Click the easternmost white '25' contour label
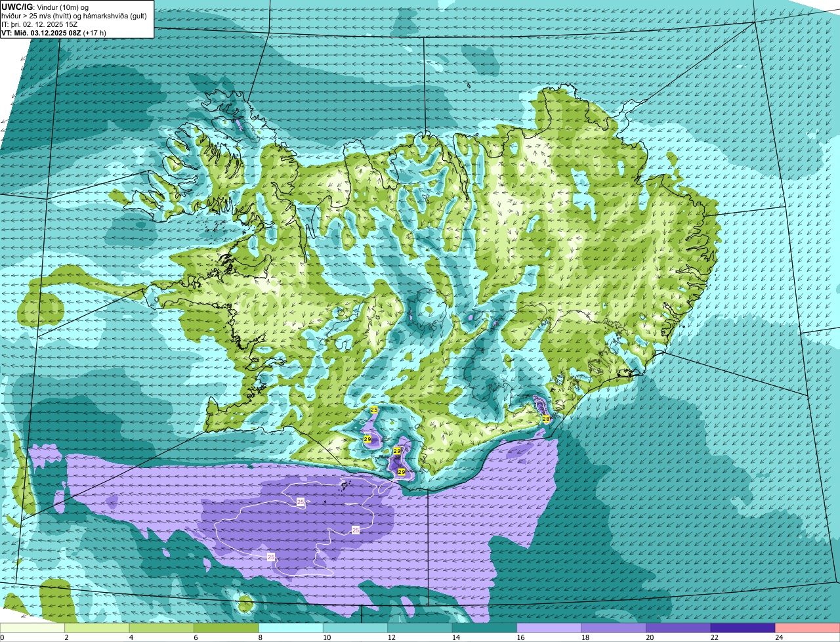Viewport: 840px width, 642px height. [x=356, y=529]
